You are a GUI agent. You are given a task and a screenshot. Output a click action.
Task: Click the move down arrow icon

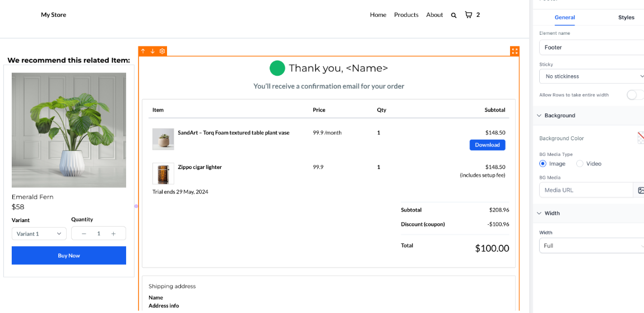pos(152,51)
